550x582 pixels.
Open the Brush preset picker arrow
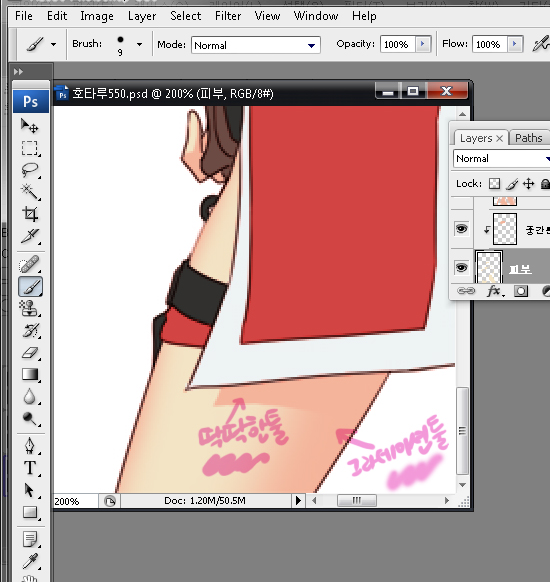click(139, 45)
